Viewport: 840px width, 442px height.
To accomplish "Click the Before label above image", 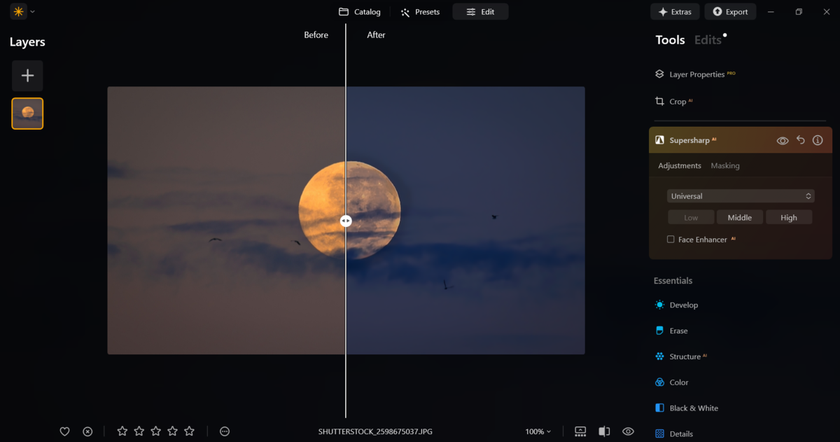I will (316, 35).
